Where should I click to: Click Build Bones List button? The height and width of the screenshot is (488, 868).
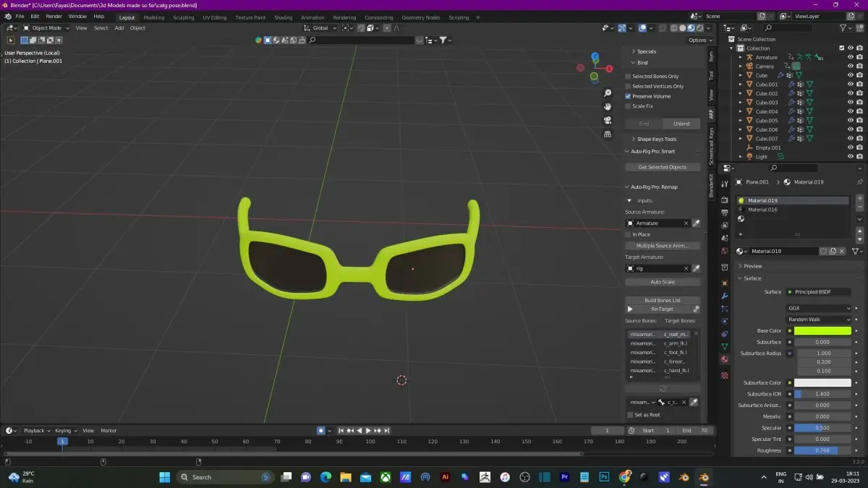point(663,300)
